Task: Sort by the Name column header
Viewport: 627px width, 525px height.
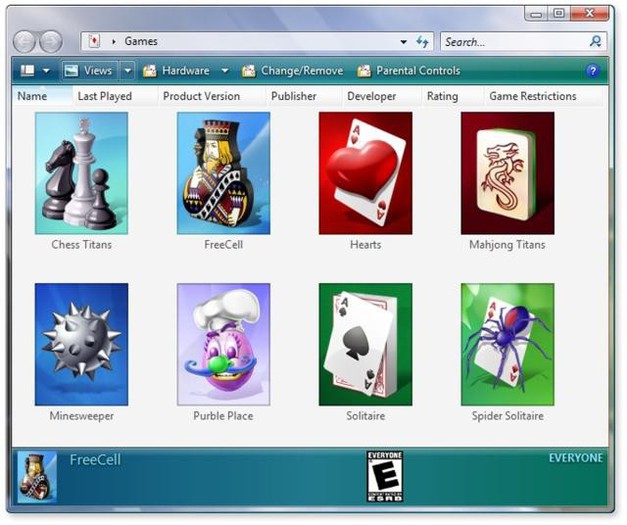Action: coord(33,97)
